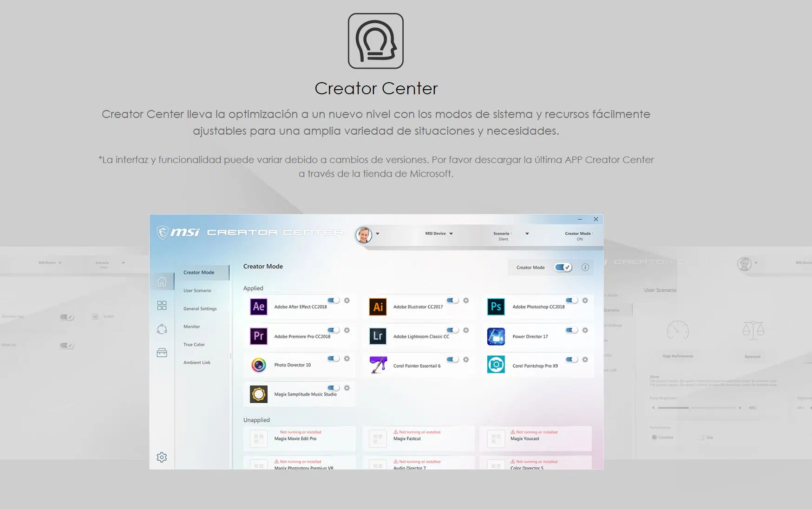Click Creator Mode ON status in header
This screenshot has width=812, height=509.
click(578, 236)
